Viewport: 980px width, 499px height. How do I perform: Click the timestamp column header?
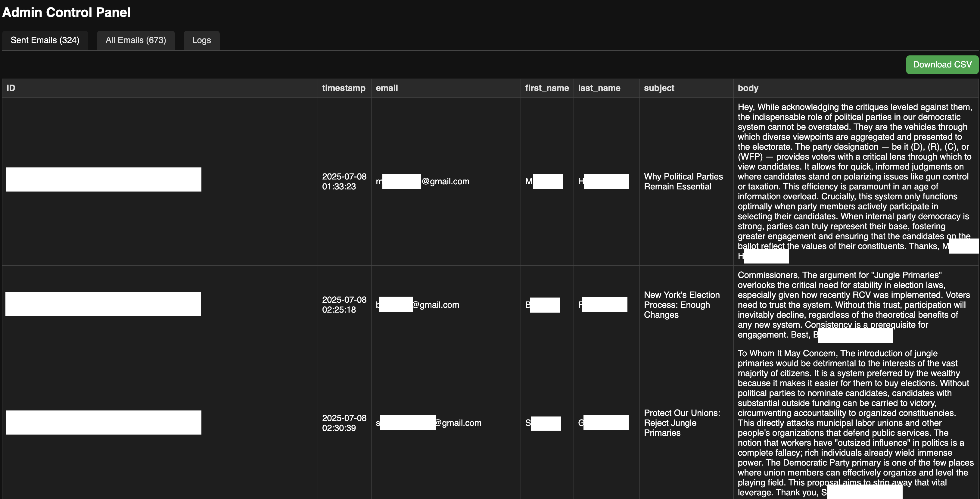point(344,88)
